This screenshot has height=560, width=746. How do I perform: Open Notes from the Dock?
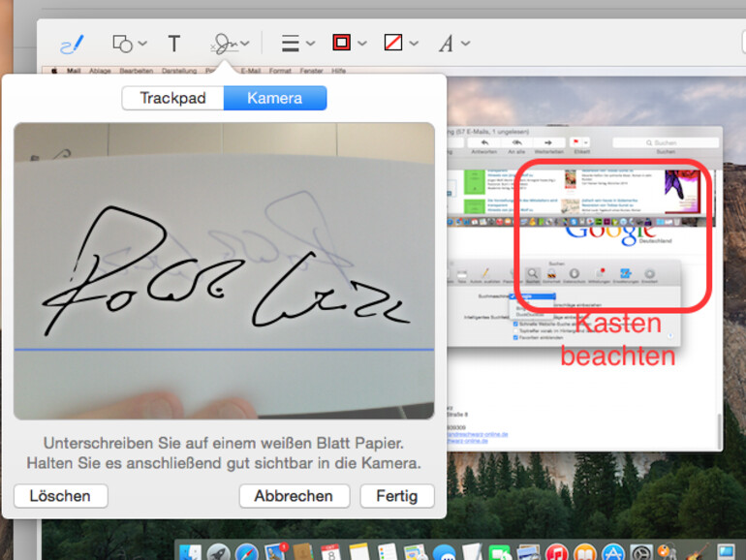(x=359, y=552)
